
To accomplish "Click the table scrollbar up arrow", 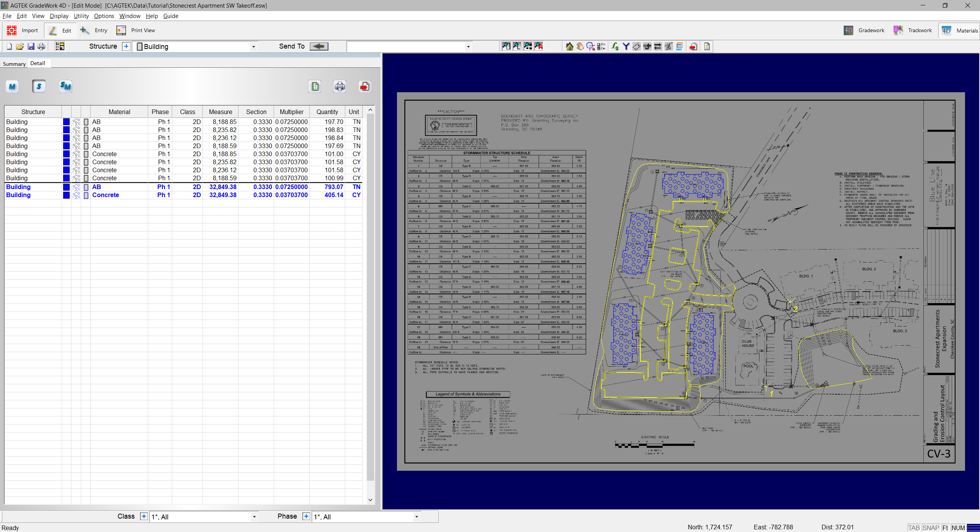I will (370, 110).
